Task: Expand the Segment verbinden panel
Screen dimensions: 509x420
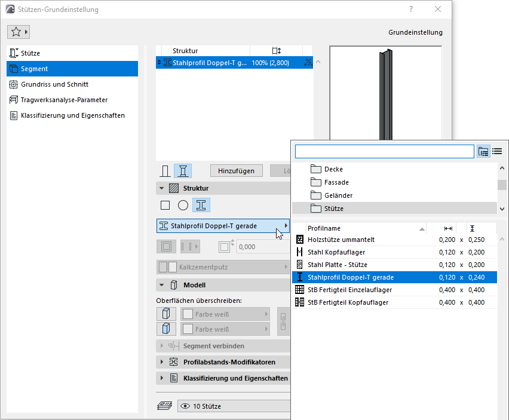Action: tap(162, 346)
